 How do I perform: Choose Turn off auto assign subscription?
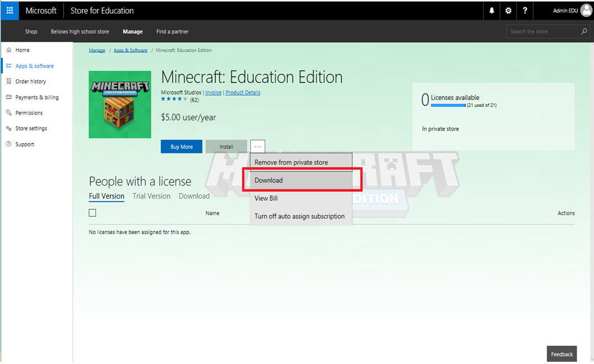tap(301, 216)
